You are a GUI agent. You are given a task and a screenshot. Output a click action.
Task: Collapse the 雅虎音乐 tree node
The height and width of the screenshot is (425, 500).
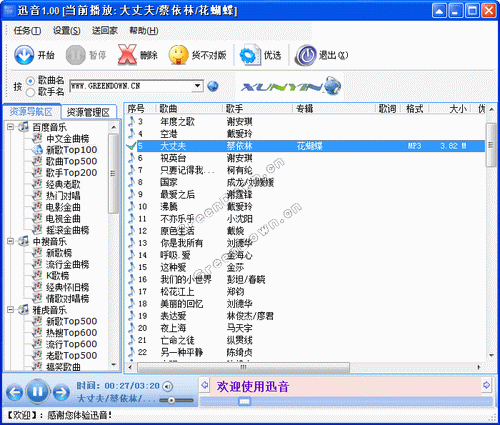11,310
